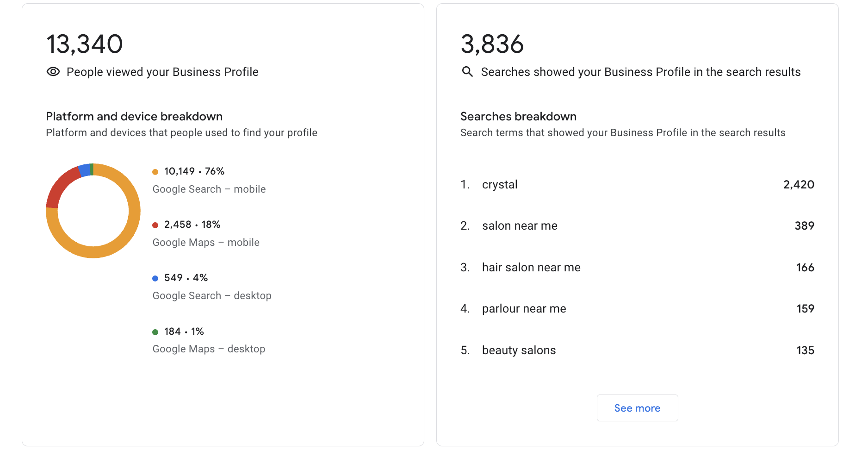Click the Searches breakdown heading
The image size is (868, 451).
click(518, 116)
